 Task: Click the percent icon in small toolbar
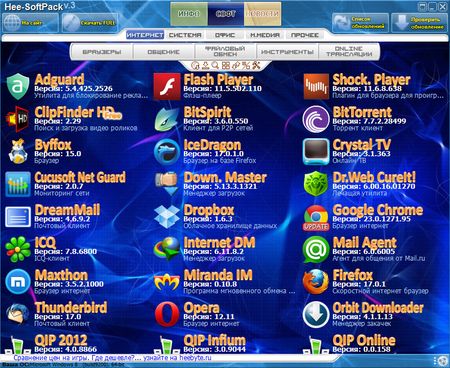click(x=246, y=65)
